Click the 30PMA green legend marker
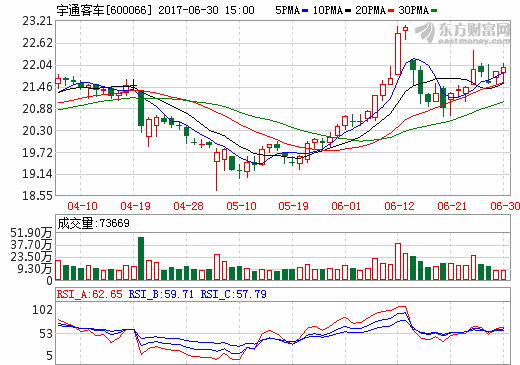This screenshot has width=520, height=365. point(434,11)
